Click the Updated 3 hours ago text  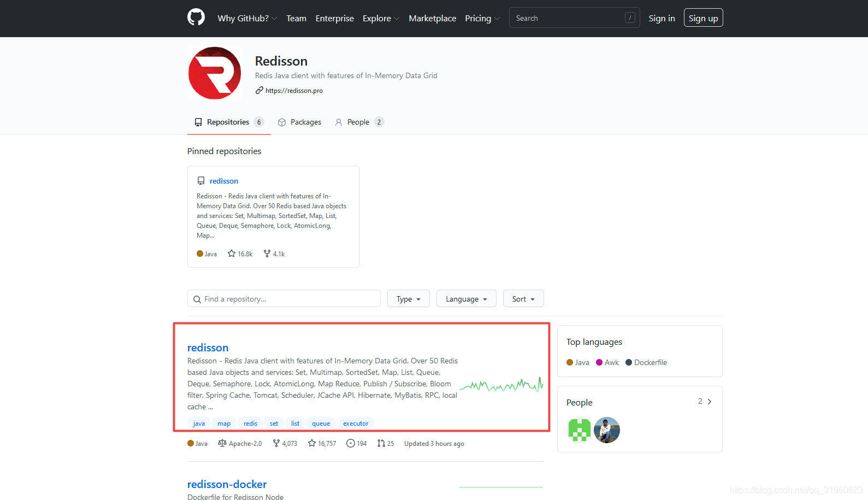click(434, 444)
